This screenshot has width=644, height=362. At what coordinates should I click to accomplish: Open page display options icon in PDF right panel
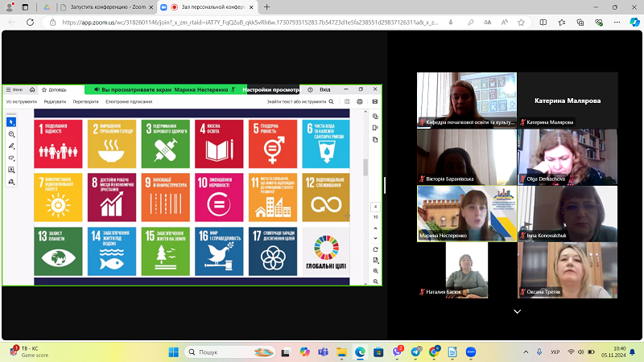(x=375, y=260)
